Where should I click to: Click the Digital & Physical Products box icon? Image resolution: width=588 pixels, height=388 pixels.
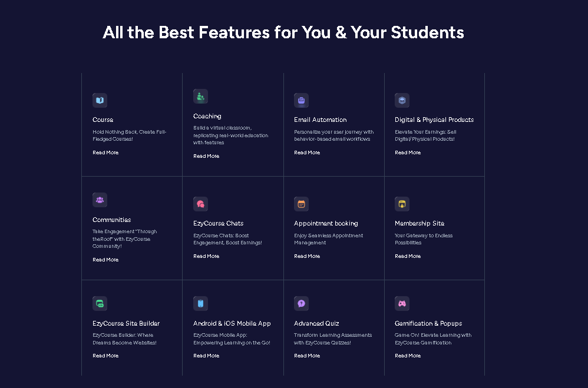402,100
